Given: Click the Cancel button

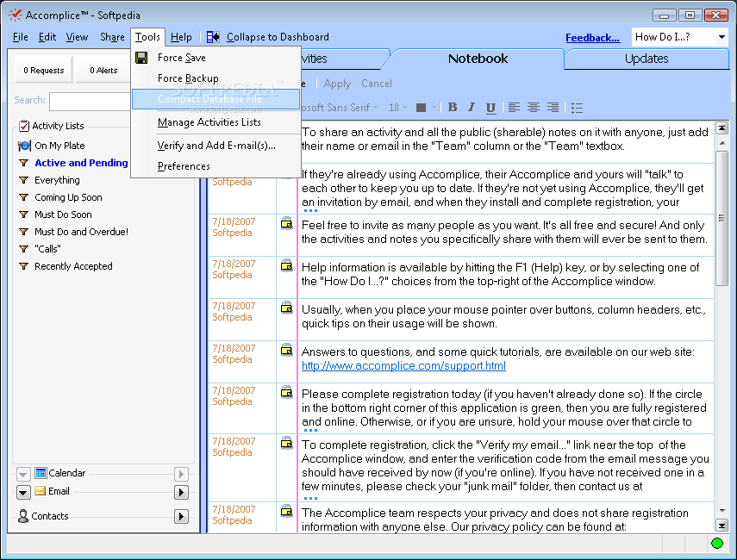Looking at the screenshot, I should tap(377, 84).
